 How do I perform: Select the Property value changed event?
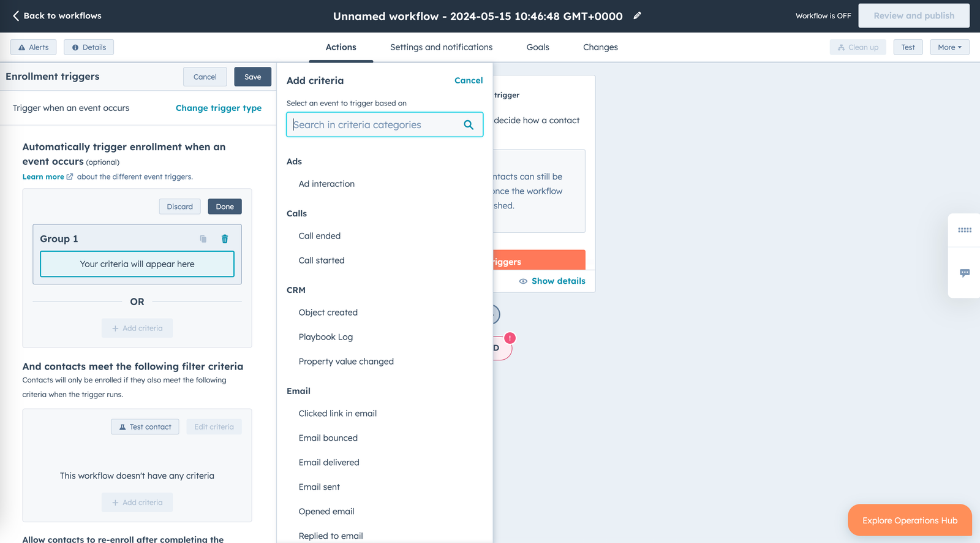tap(346, 362)
